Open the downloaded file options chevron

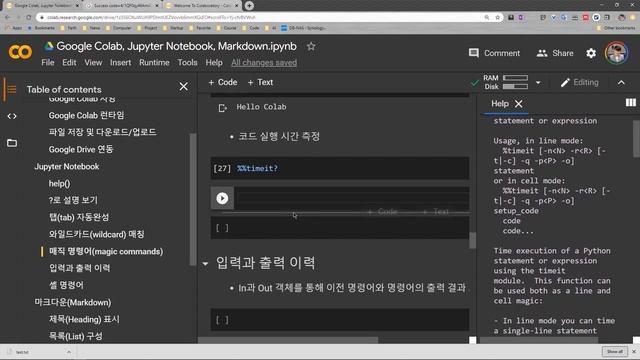click(x=69, y=352)
